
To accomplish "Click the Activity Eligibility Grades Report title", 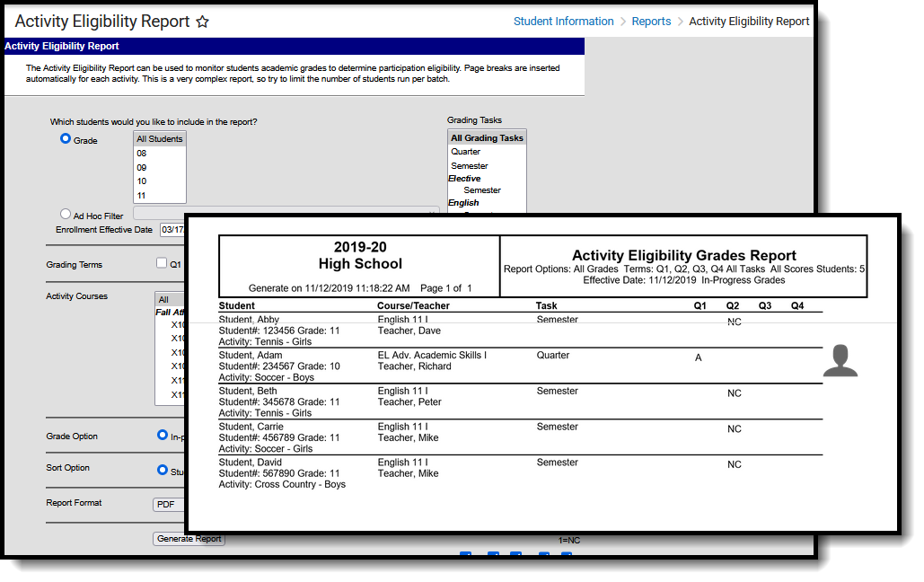I will pos(684,255).
